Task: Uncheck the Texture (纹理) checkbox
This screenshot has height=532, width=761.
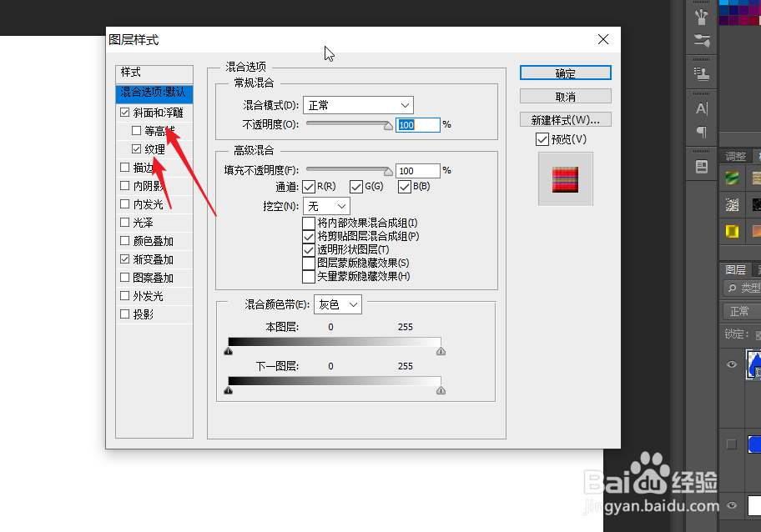Action: (136, 149)
